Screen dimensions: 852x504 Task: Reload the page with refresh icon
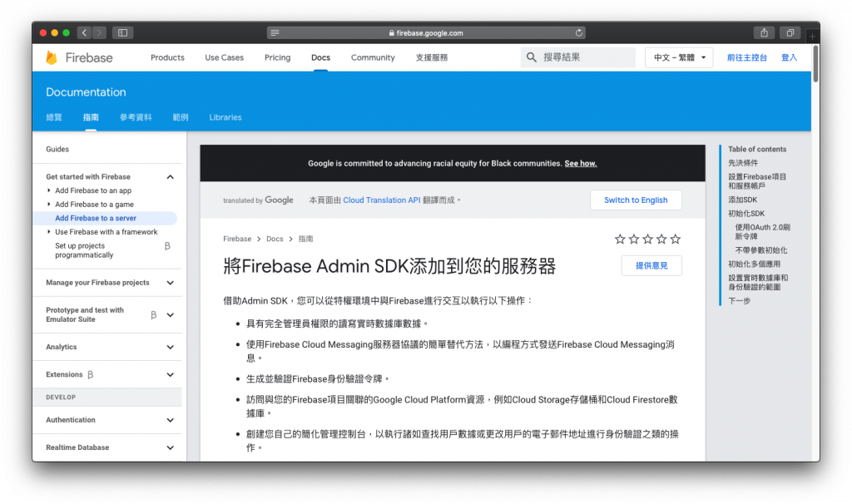pos(579,33)
